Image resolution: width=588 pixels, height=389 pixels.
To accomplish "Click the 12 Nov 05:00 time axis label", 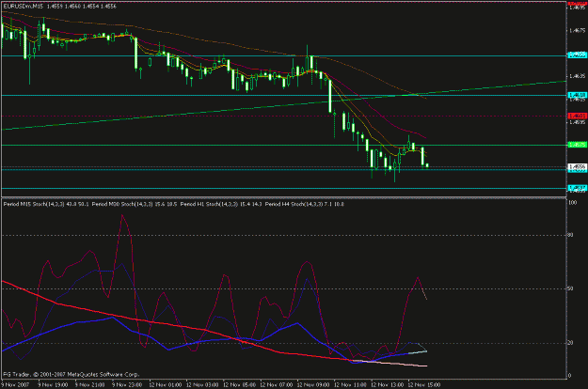I will pos(239,384).
